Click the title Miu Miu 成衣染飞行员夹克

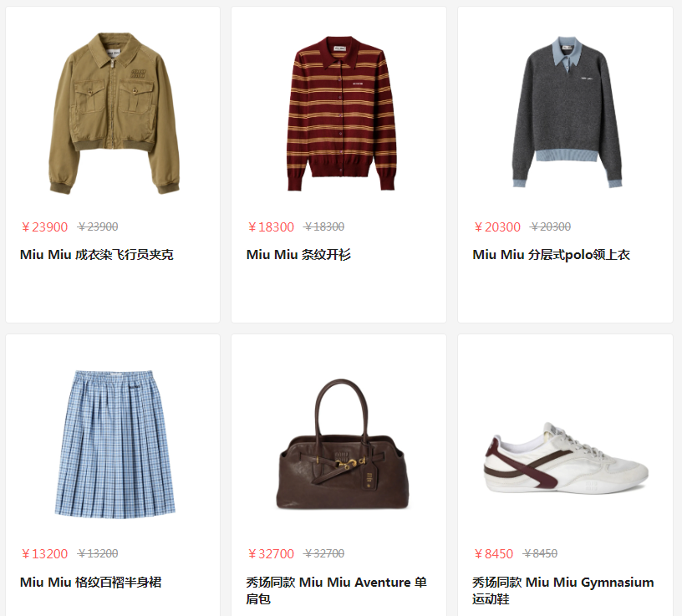(x=97, y=254)
